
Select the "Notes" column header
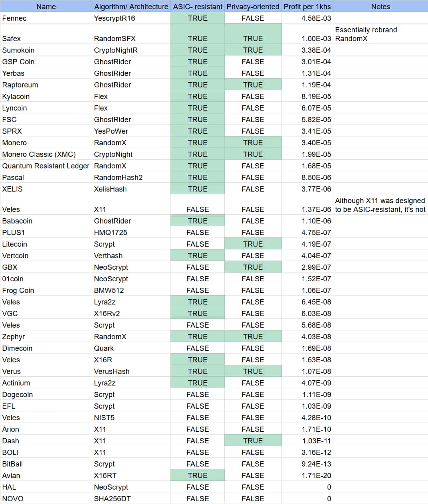pos(380,6)
